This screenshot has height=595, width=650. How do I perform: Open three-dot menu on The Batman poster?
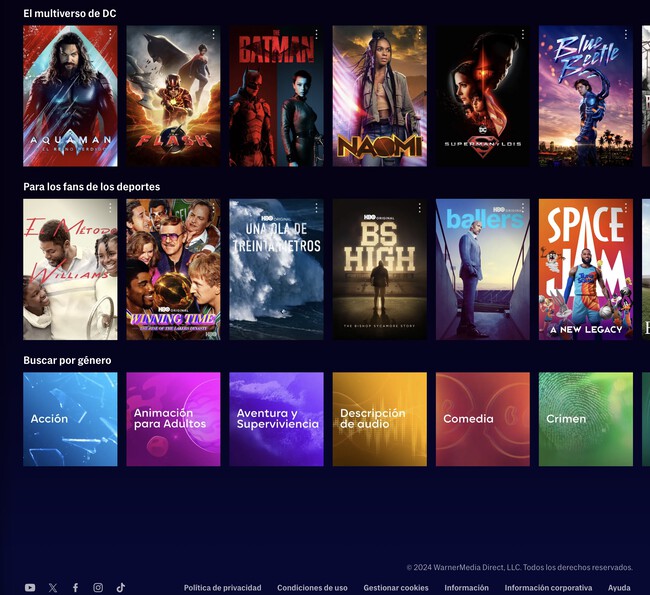click(316, 35)
